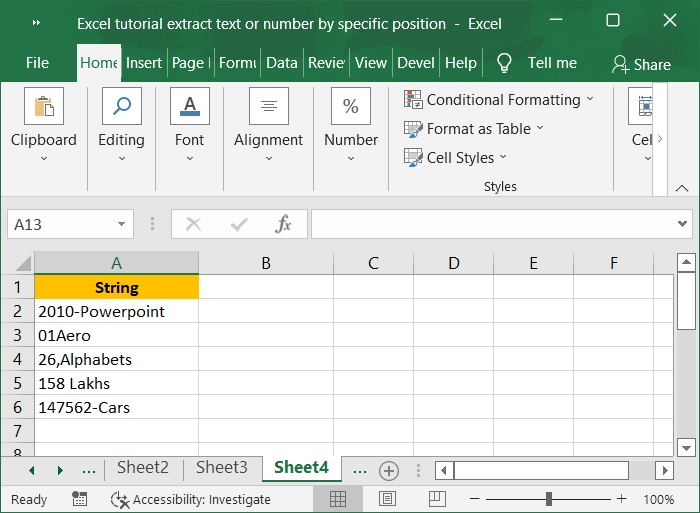Switch to Normal view in status bar
700x513 pixels.
click(x=338, y=499)
